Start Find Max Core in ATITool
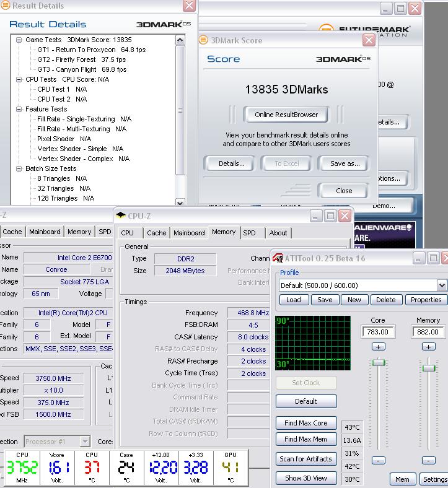Image resolution: width=448 pixels, height=488 pixels. pyautogui.click(x=306, y=423)
